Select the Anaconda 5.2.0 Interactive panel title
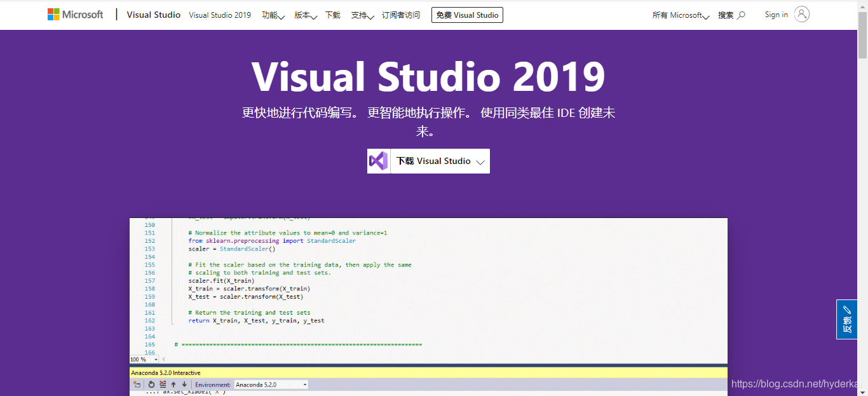 [x=166, y=373]
